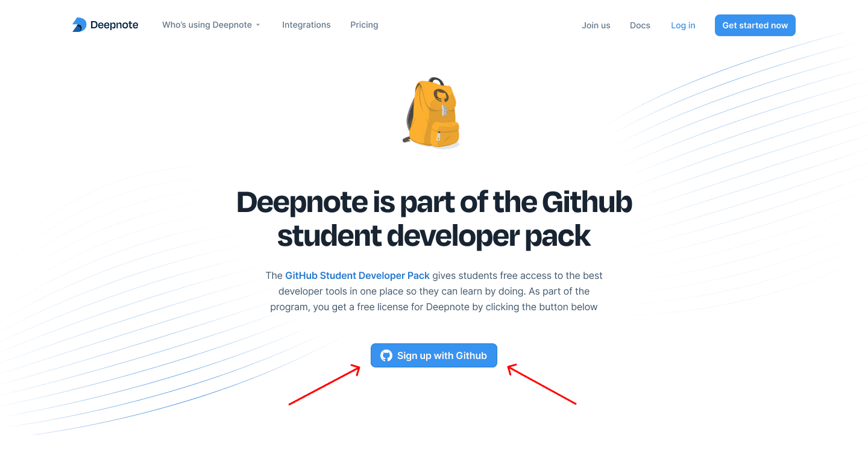The height and width of the screenshot is (459, 868).
Task: Open the Docs link
Action: click(x=640, y=25)
